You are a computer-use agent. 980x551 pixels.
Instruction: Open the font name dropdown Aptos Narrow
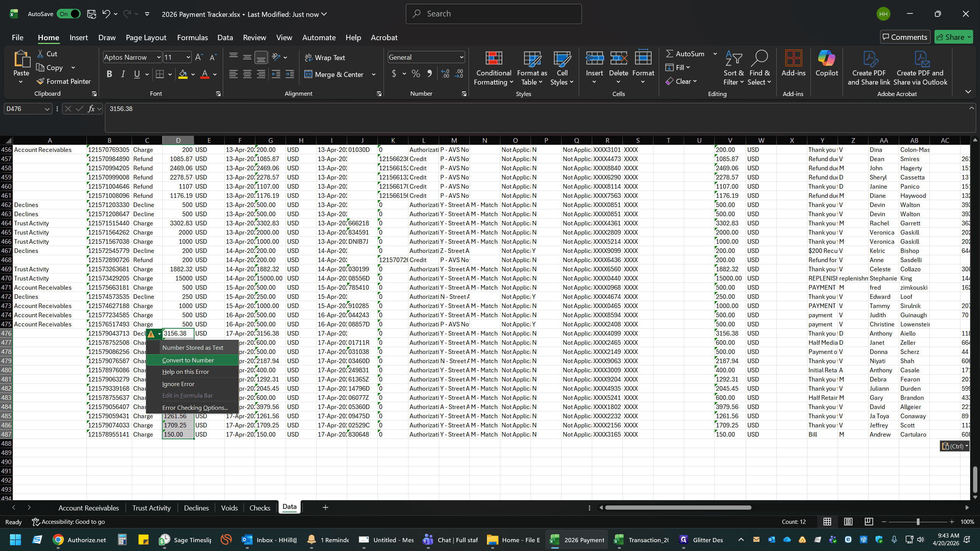[x=158, y=57]
